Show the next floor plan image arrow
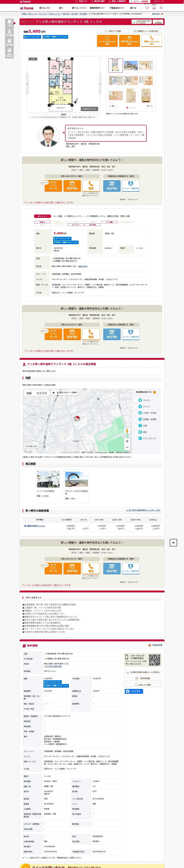Image resolution: width=184 pixels, height=868 pixels. click(100, 84)
